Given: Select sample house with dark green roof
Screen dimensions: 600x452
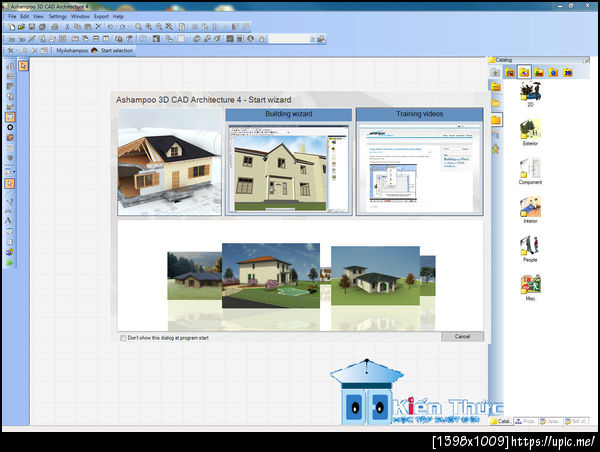Looking at the screenshot, I should (375, 276).
